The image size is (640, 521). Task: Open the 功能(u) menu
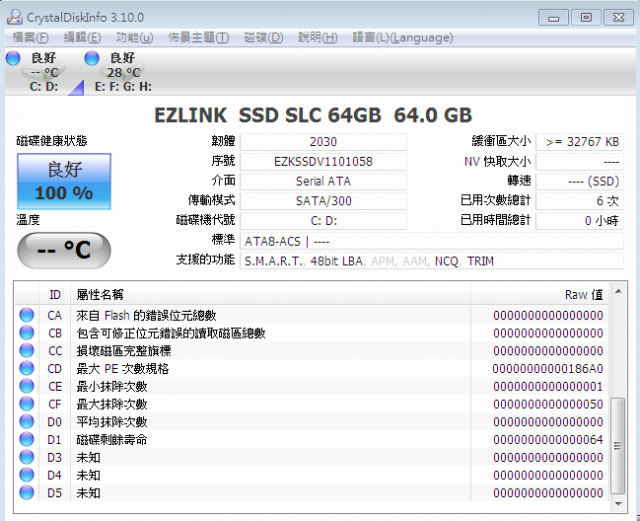pos(134,38)
